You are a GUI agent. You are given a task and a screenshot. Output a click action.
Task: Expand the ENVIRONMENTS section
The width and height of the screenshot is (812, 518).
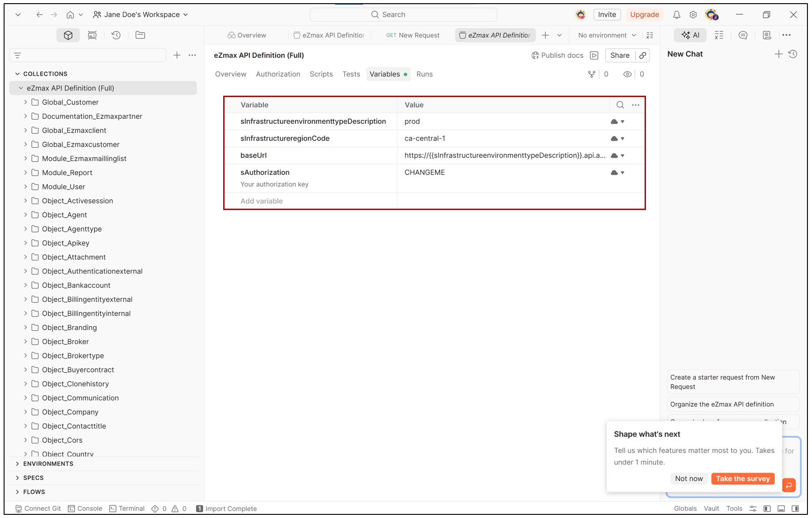(17, 464)
